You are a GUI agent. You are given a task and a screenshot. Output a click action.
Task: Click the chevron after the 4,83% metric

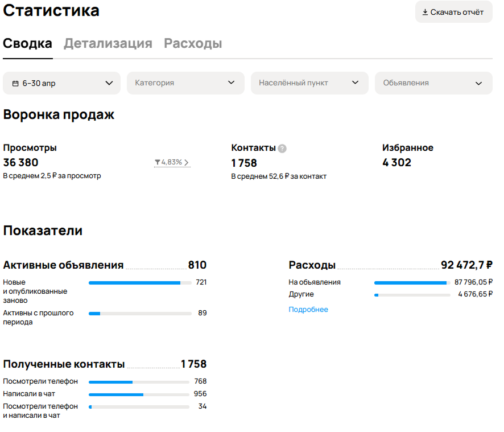[x=186, y=162]
